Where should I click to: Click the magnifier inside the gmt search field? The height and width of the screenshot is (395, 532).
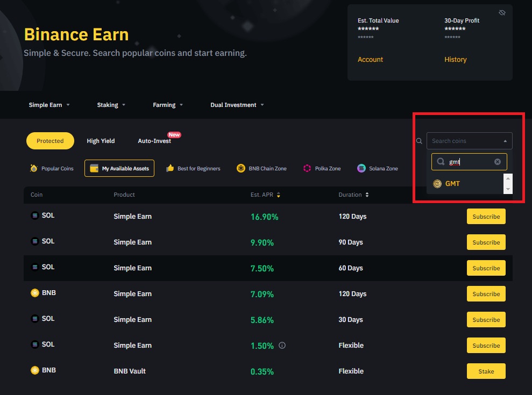441,162
